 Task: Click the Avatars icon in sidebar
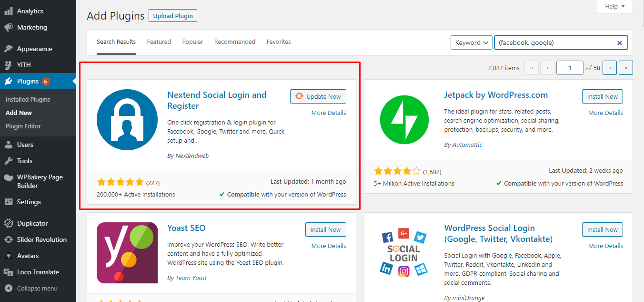click(9, 256)
